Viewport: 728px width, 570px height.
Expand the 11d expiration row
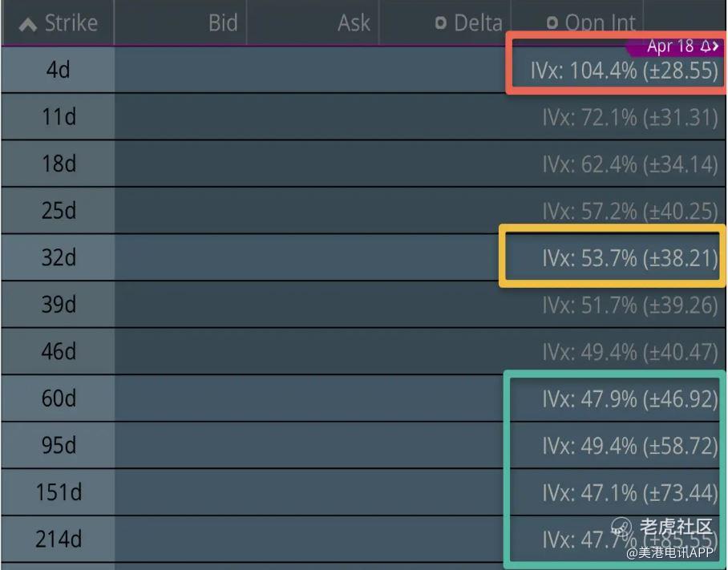click(x=58, y=117)
